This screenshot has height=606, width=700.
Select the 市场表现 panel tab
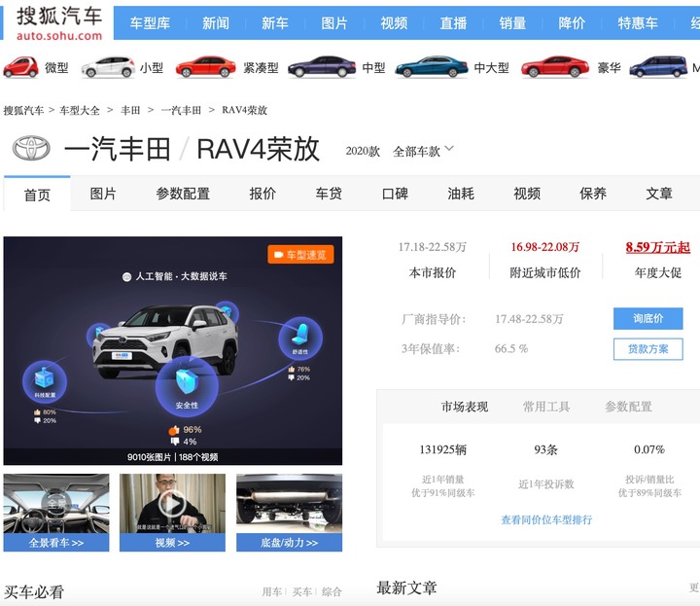pyautogui.click(x=465, y=407)
